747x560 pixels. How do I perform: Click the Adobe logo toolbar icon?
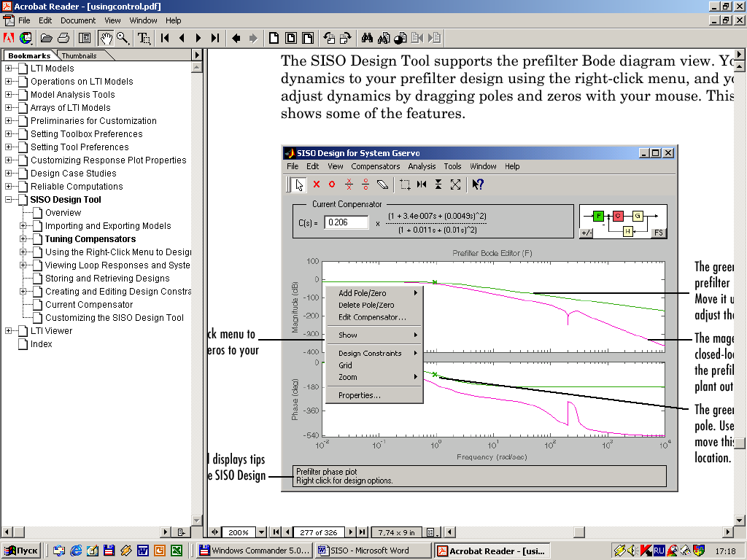tap(9, 38)
